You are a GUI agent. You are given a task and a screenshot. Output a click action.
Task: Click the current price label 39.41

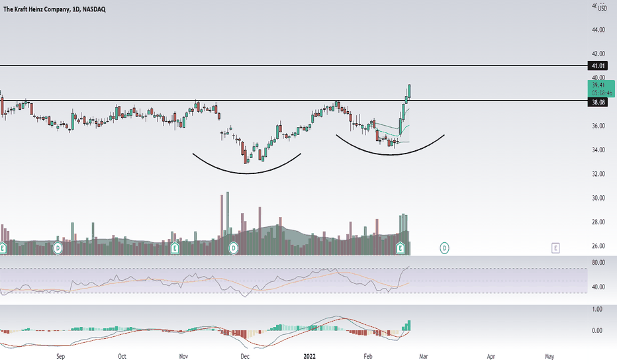601,89
